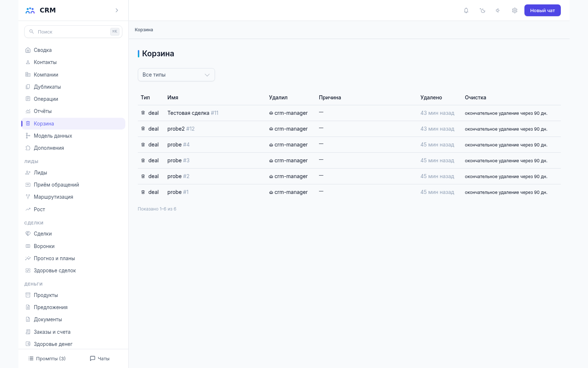Click Лиды icon in sidebar
This screenshot has width=588, height=368.
28,173
